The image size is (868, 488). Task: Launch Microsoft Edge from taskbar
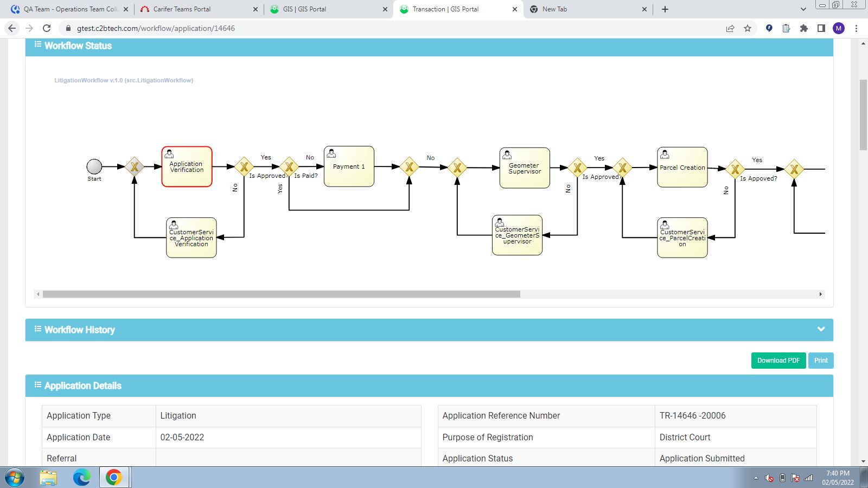coord(82,478)
